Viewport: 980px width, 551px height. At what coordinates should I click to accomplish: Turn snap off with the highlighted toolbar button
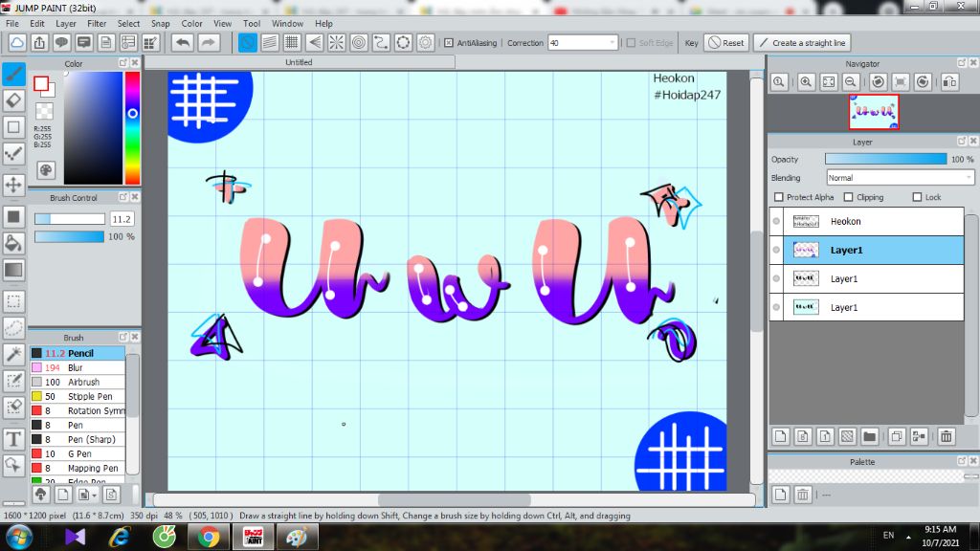coord(248,42)
